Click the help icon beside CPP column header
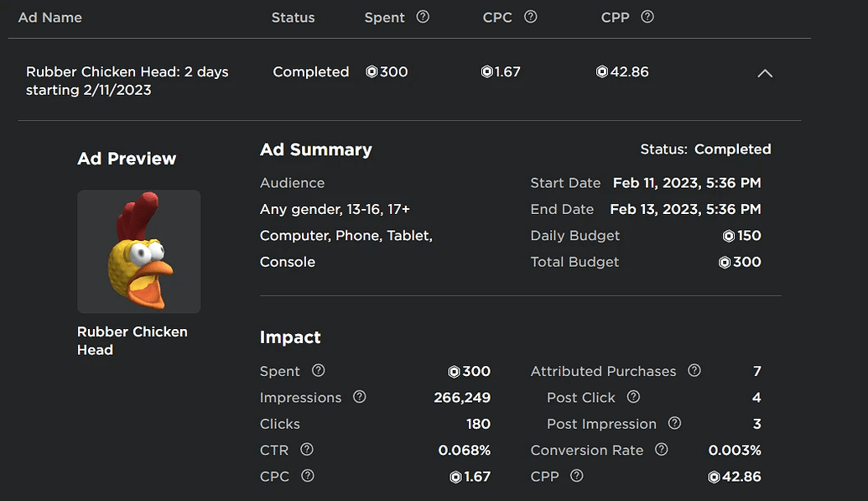 click(647, 17)
